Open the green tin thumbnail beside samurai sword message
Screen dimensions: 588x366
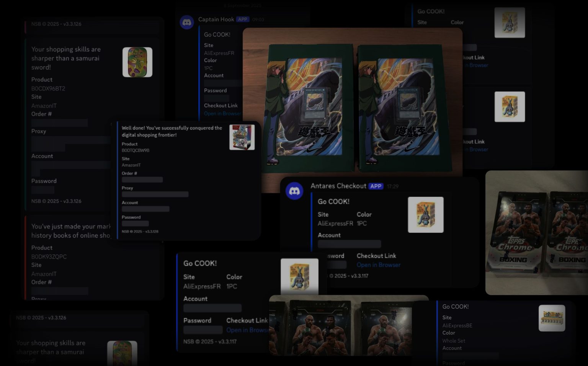coord(137,62)
